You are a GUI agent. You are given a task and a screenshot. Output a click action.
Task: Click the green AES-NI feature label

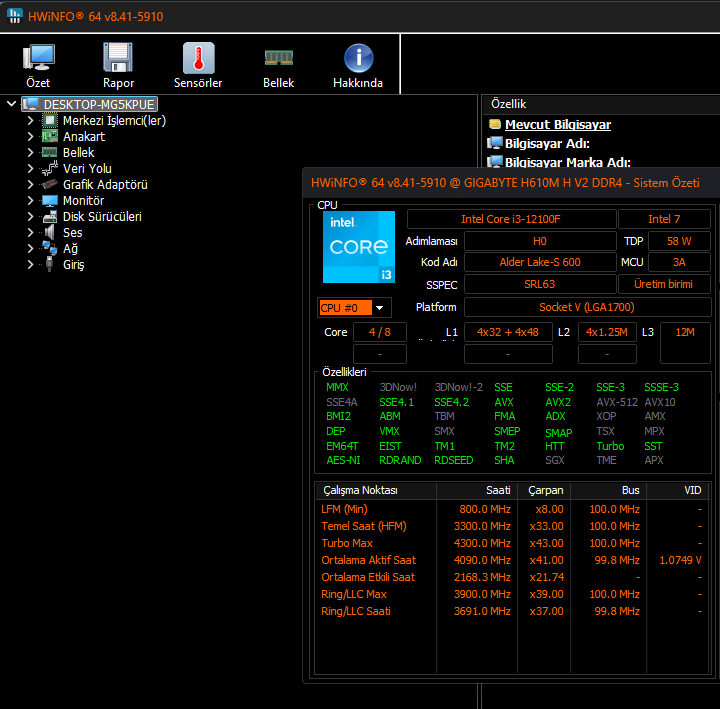(343, 460)
